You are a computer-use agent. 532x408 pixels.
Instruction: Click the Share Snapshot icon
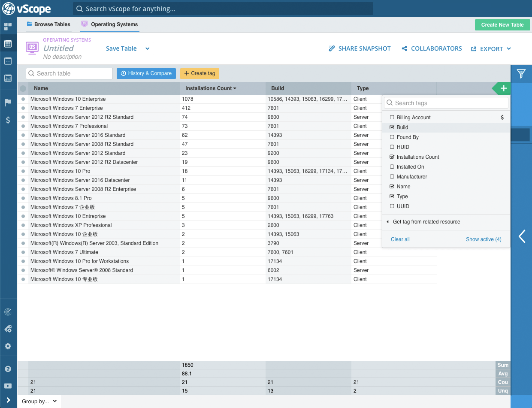pos(332,48)
